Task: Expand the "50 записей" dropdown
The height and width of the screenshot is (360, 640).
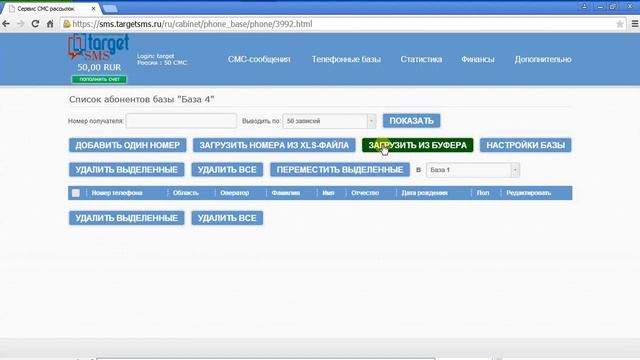Action: 329,121
